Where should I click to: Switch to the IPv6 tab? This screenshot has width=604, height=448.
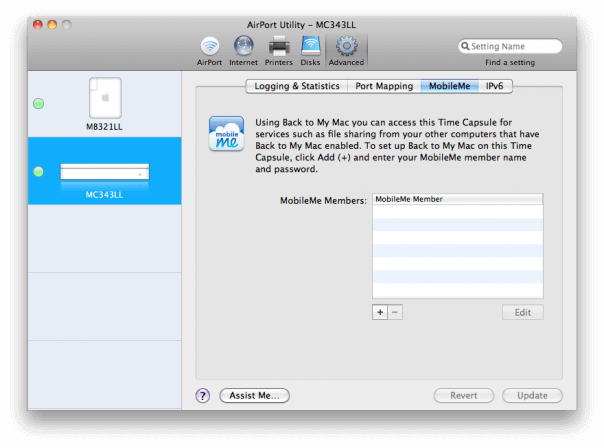495,86
